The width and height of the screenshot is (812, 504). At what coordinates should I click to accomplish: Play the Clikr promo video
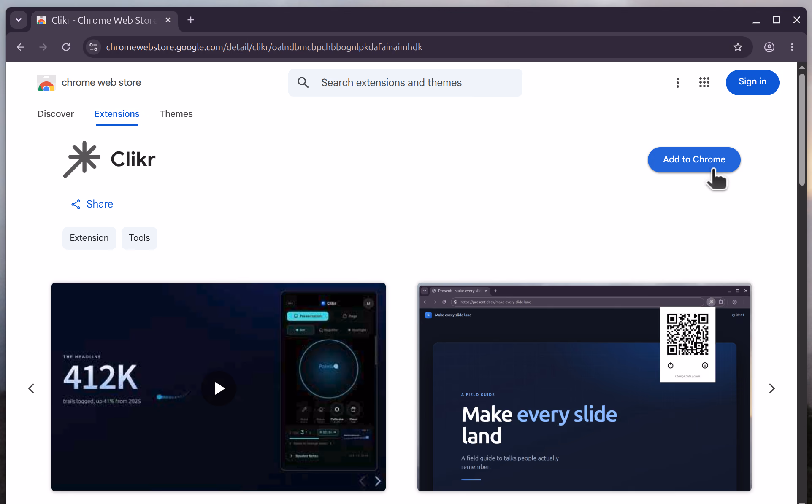tap(219, 388)
